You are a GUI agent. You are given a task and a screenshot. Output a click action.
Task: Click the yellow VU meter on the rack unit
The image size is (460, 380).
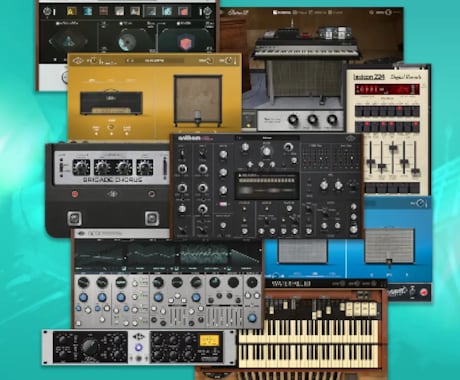point(209,341)
